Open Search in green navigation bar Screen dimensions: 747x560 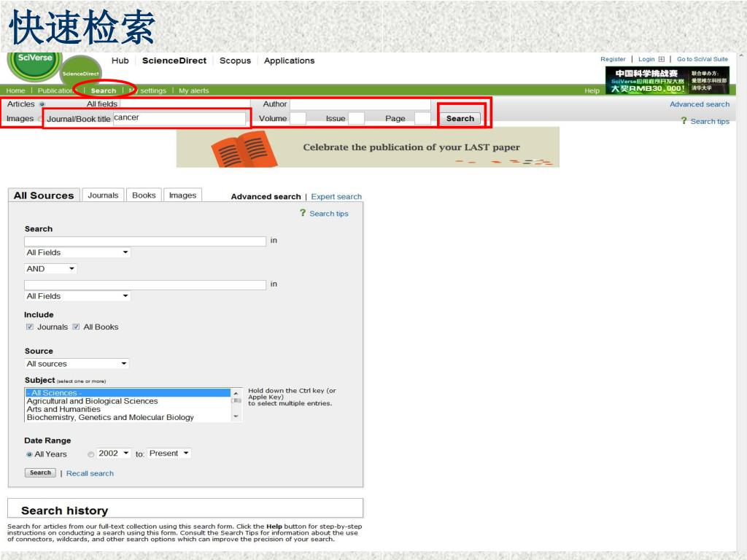pyautogui.click(x=104, y=90)
